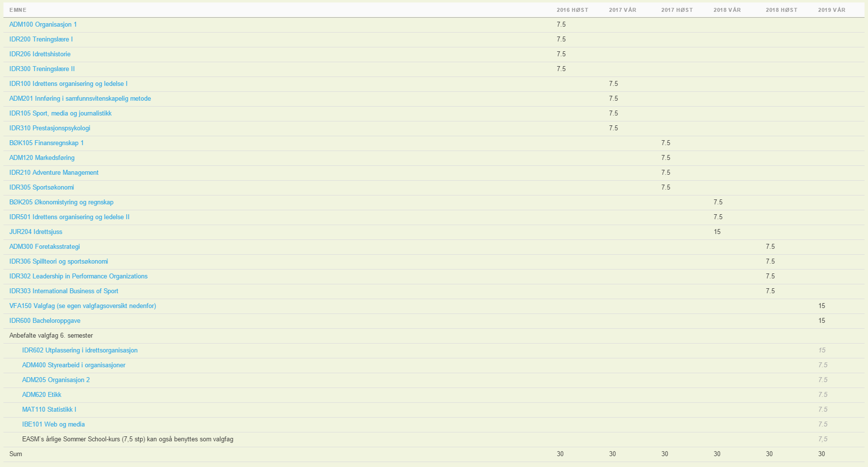Click the MAT110 Statistikk I link
The height and width of the screenshot is (467, 868).
[x=49, y=410]
